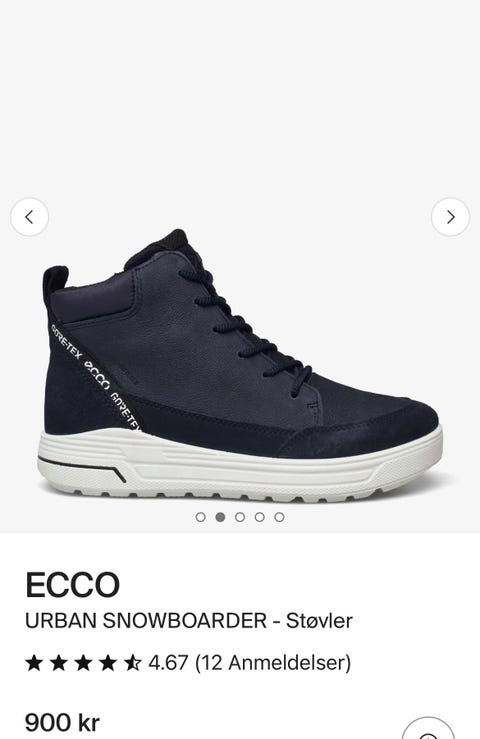Viewport: 480px width, 739px height.
Task: Click the first rating star
Action: [x=34, y=663]
